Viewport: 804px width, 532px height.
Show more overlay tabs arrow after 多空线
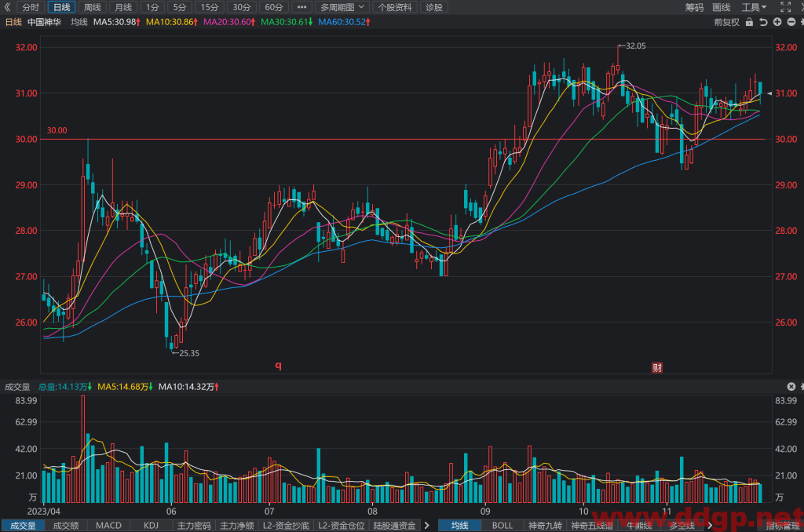[x=710, y=526]
